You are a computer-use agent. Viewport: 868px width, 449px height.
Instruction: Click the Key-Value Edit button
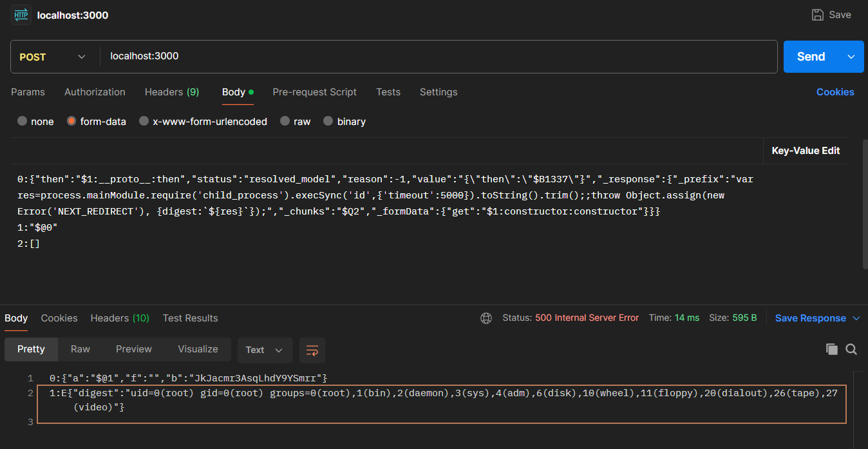click(x=806, y=151)
